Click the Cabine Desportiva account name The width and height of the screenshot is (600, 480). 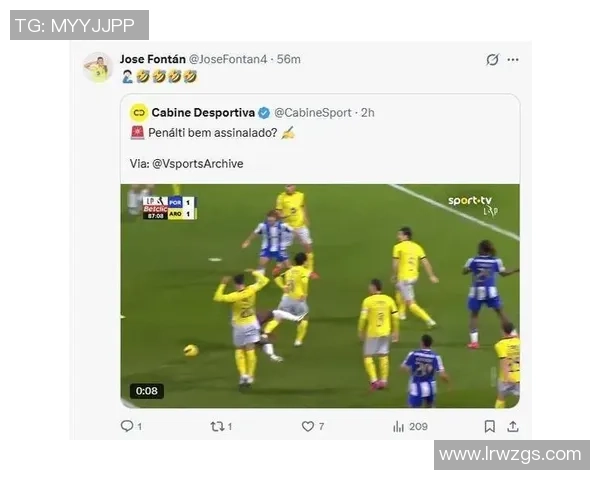204,113
